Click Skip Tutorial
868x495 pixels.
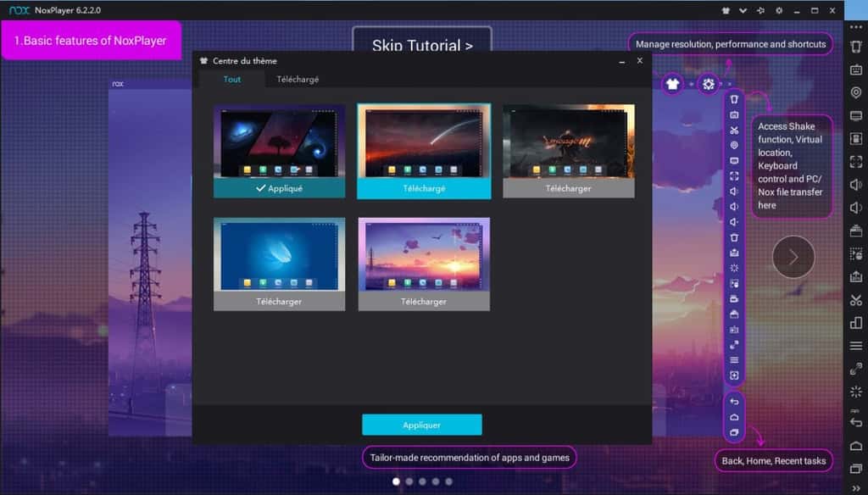point(421,46)
